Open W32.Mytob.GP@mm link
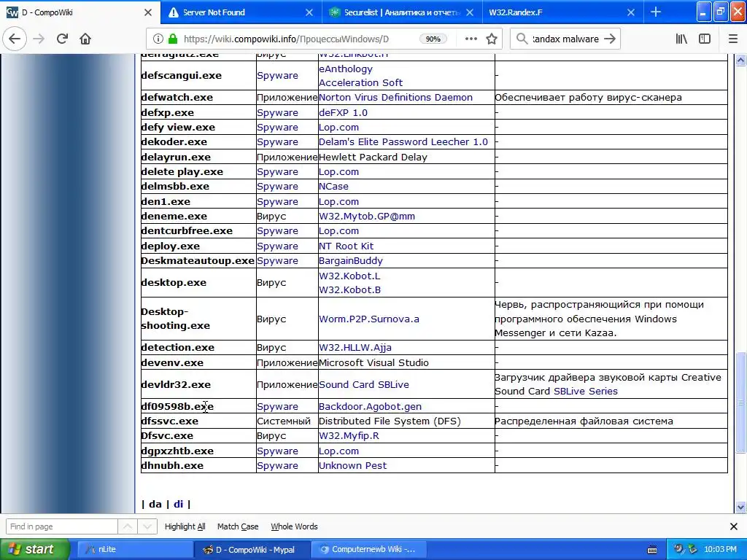 point(367,216)
